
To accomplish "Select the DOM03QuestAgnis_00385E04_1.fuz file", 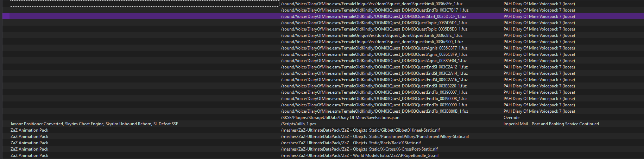I will pos(373,61).
